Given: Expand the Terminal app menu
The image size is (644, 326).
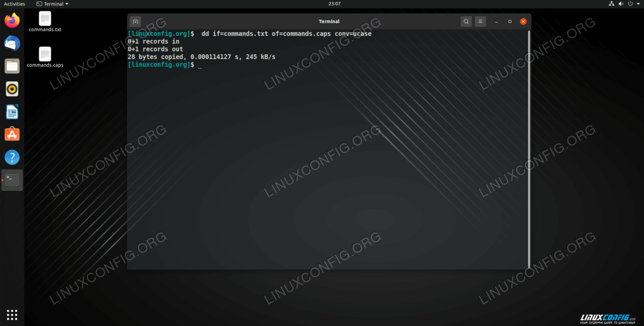Looking at the screenshot, I should (x=53, y=4).
